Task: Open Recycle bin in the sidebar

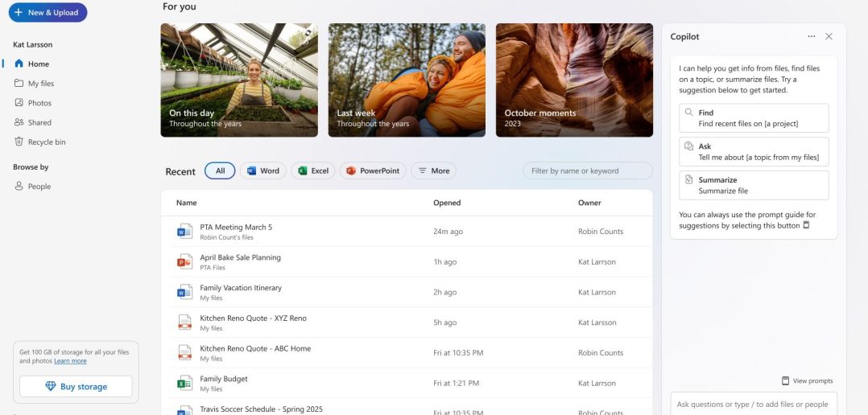Action: pos(46,142)
